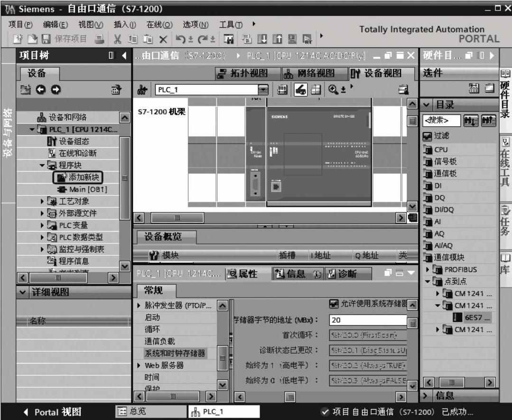Search upward in hardware catalog
Screen dimensions: 512x420
click(x=488, y=121)
